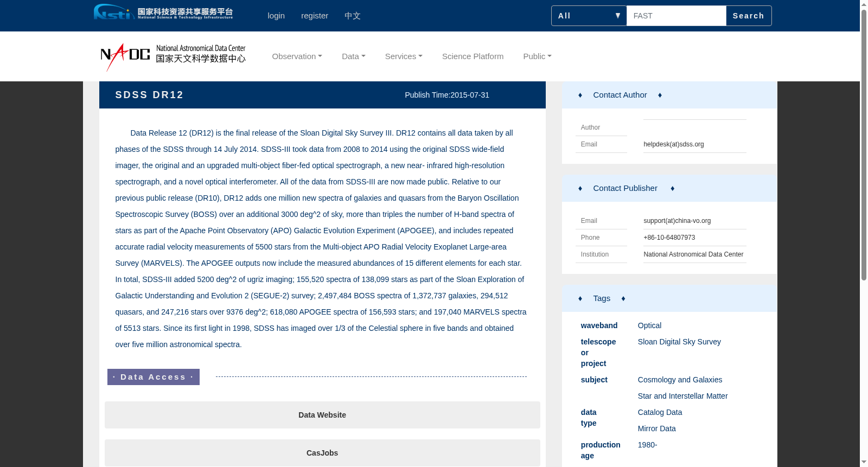Select the 1980- production age tag
The height and width of the screenshot is (467, 868).
[x=647, y=445]
